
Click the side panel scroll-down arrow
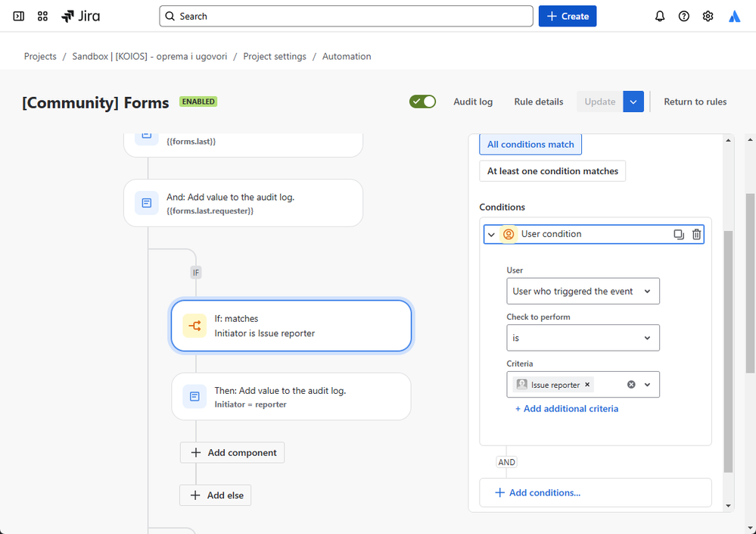tap(728, 506)
